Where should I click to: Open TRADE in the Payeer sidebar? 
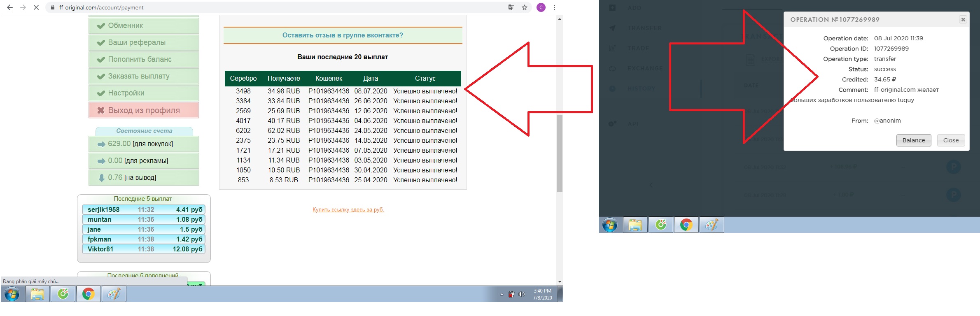pos(638,48)
